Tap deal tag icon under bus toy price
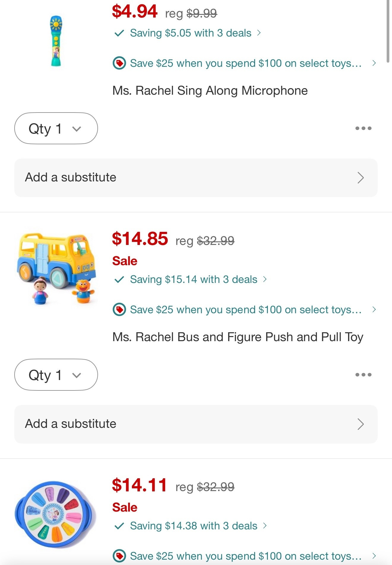Image resolution: width=392 pixels, height=565 pixels. tap(119, 310)
